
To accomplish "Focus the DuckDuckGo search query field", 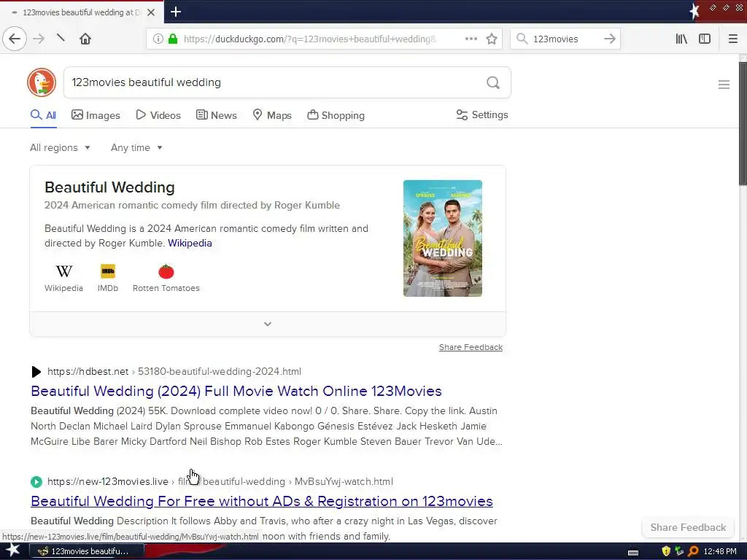I will [x=274, y=82].
